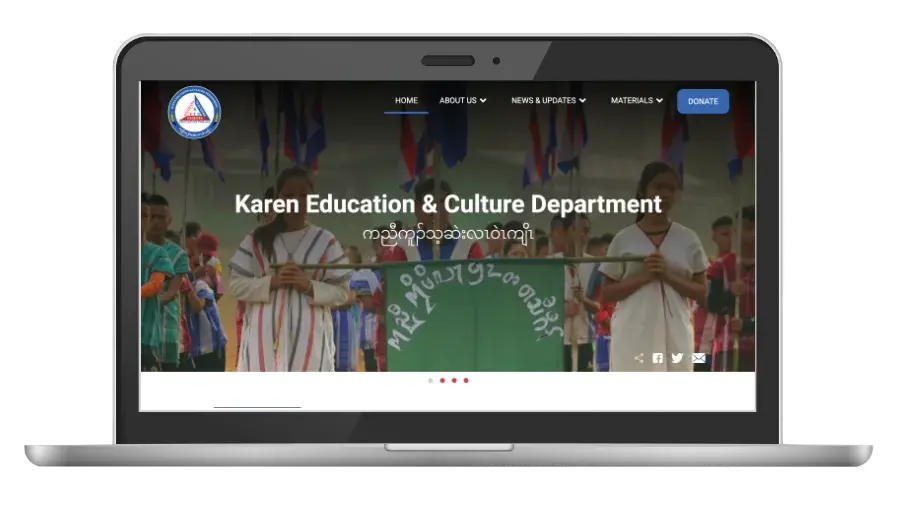Select the second slider dot
Viewport: 900px width, 506px height.
coord(443,380)
